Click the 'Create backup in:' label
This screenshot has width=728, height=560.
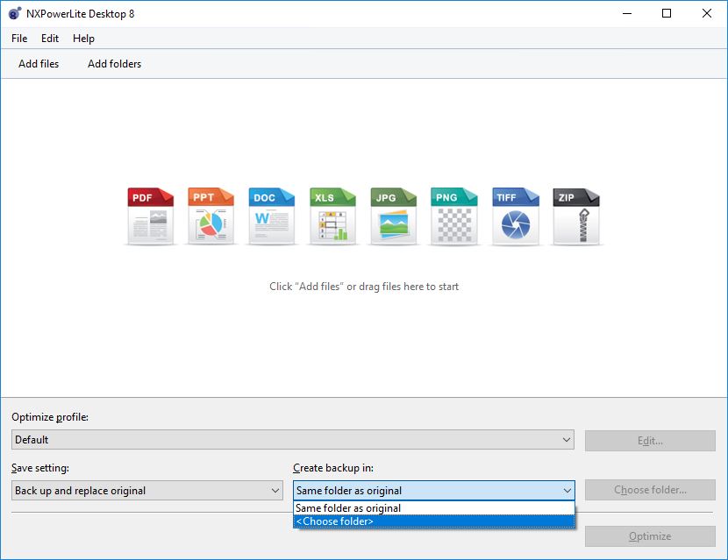click(333, 468)
